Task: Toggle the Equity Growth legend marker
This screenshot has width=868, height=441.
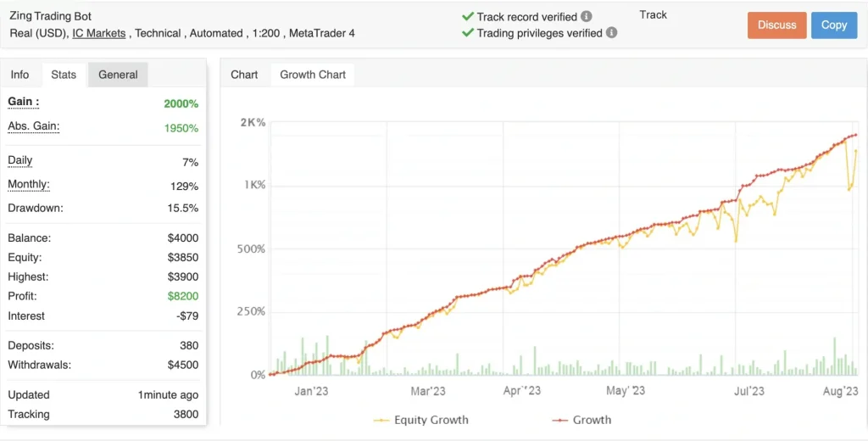Action: click(381, 420)
